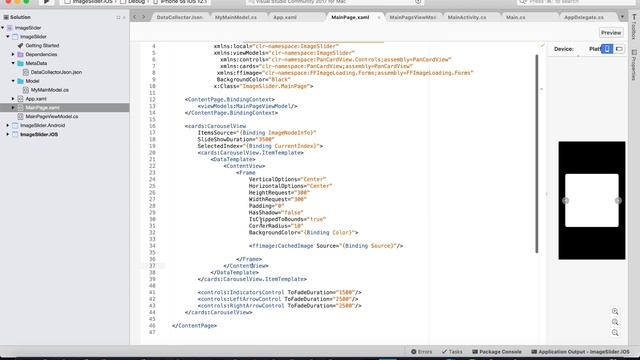This screenshot has height=360, width=640.
Task: Collapse the Model folder
Action: (13, 81)
